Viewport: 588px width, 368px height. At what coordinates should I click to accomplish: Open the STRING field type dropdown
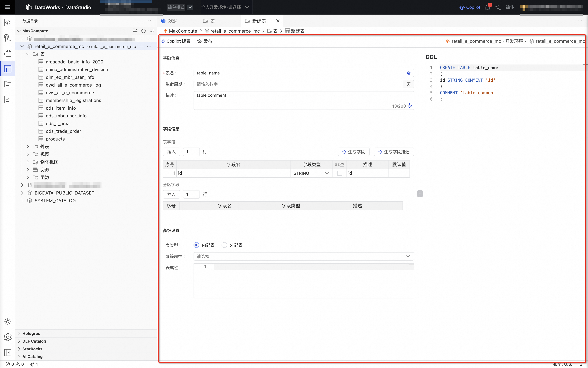pos(311,173)
